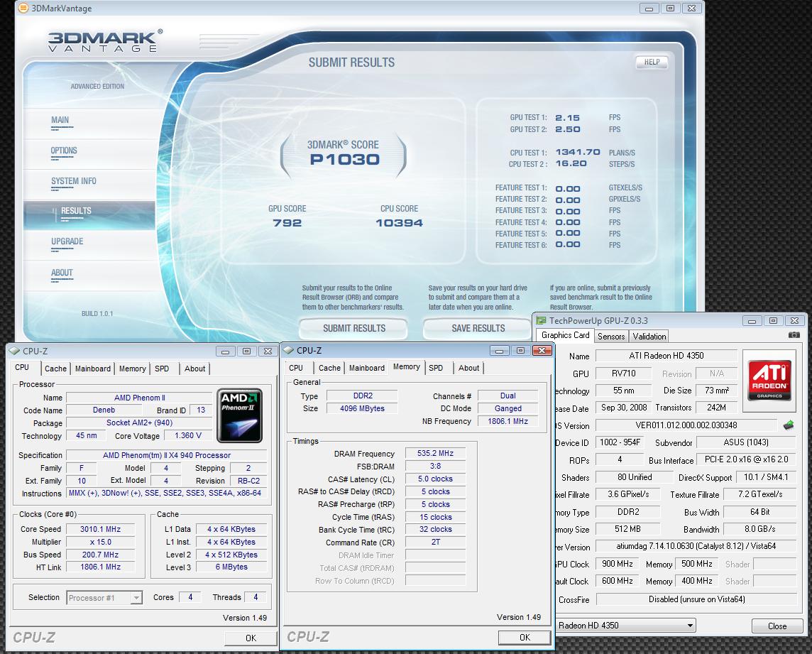The width and height of the screenshot is (812, 654).
Task: Click the HELP button in 3DMark
Action: [652, 62]
